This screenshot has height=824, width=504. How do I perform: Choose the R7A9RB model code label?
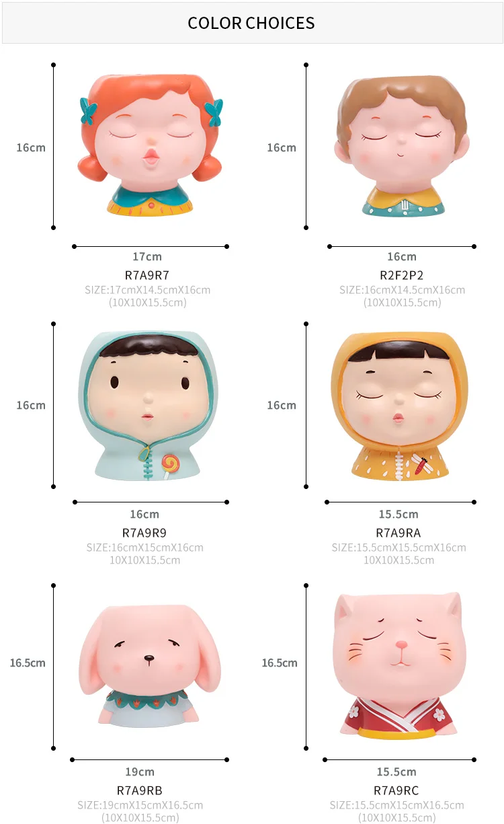(140, 790)
